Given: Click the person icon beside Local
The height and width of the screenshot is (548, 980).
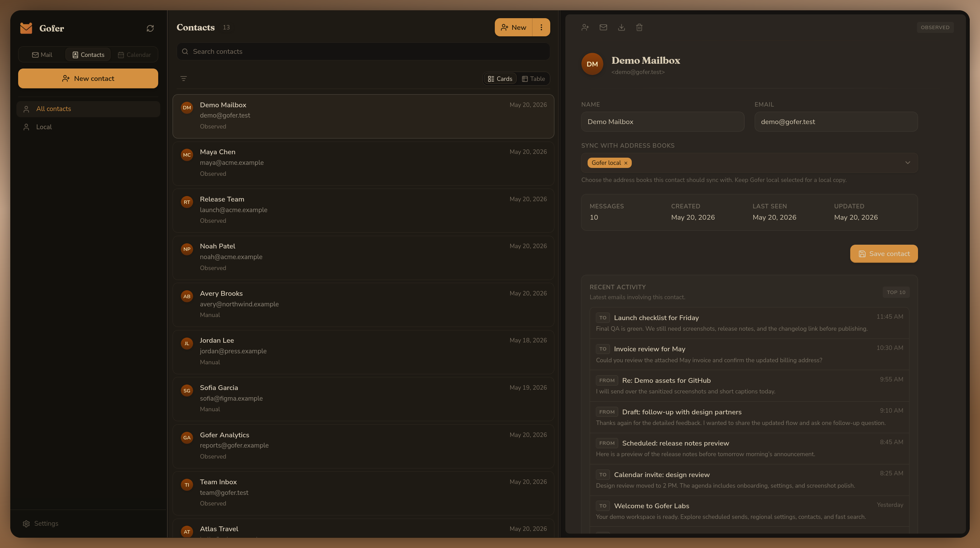Looking at the screenshot, I should [26, 127].
